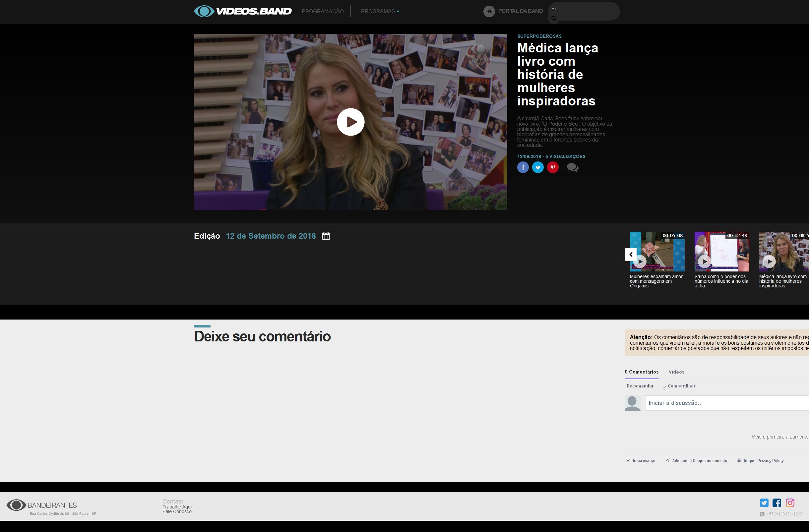
Task: Select the 0 Comentários tab
Action: click(642, 372)
